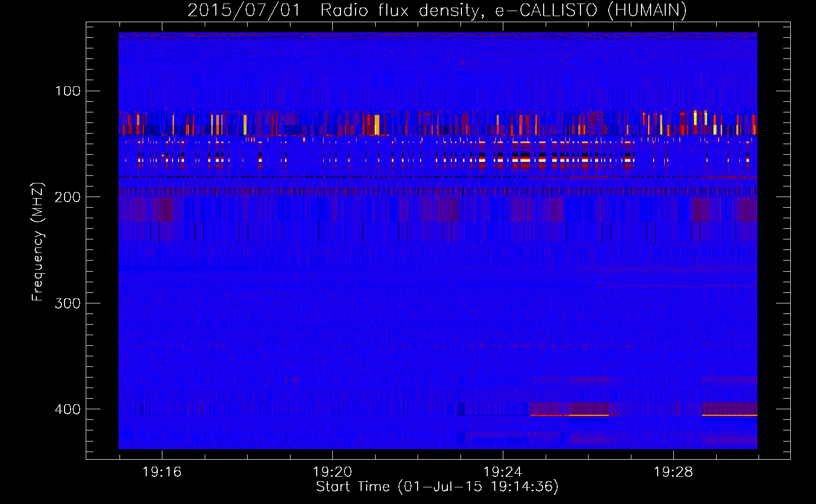Click the 19:28 time tick label

[x=673, y=472]
